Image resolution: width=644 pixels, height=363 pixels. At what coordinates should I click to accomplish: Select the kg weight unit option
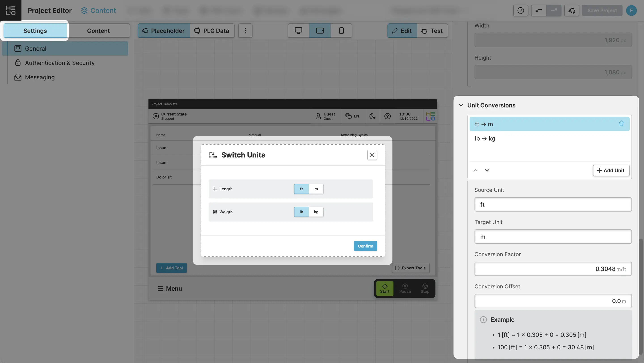(x=316, y=212)
